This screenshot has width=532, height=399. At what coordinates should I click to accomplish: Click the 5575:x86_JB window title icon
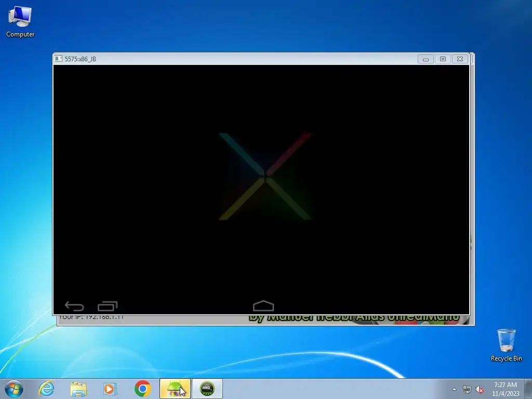58,59
